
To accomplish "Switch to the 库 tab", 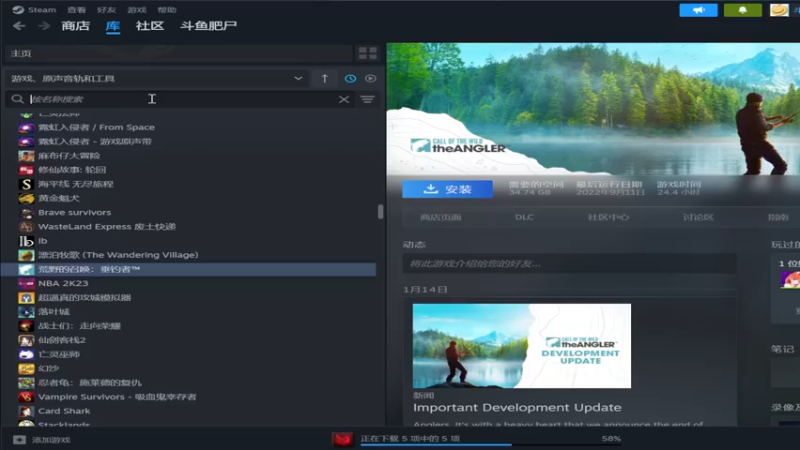I will pos(113,26).
